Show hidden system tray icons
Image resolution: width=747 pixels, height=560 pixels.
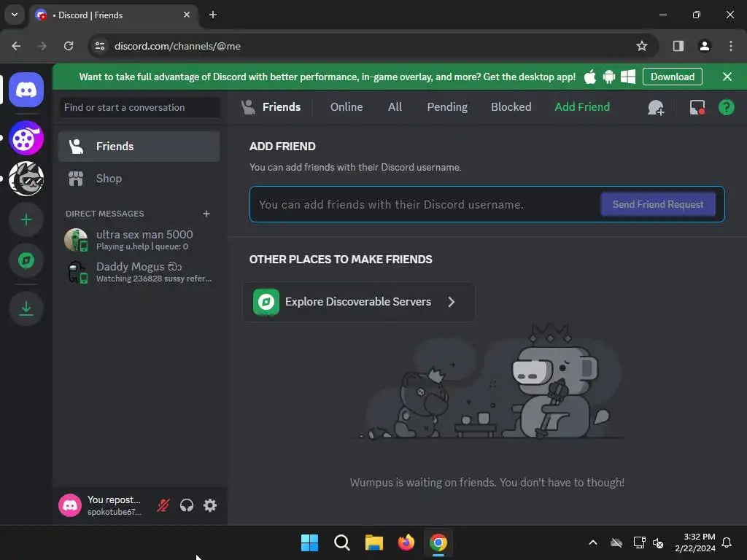pos(593,542)
